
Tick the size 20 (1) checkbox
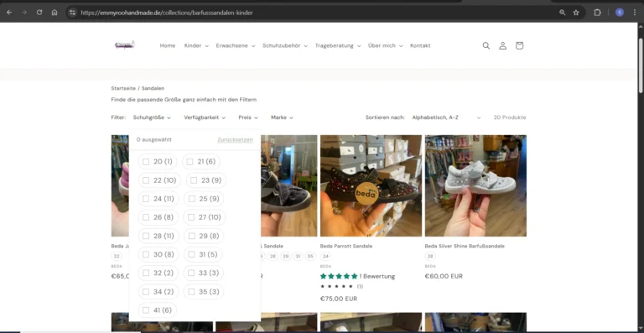coord(146,162)
